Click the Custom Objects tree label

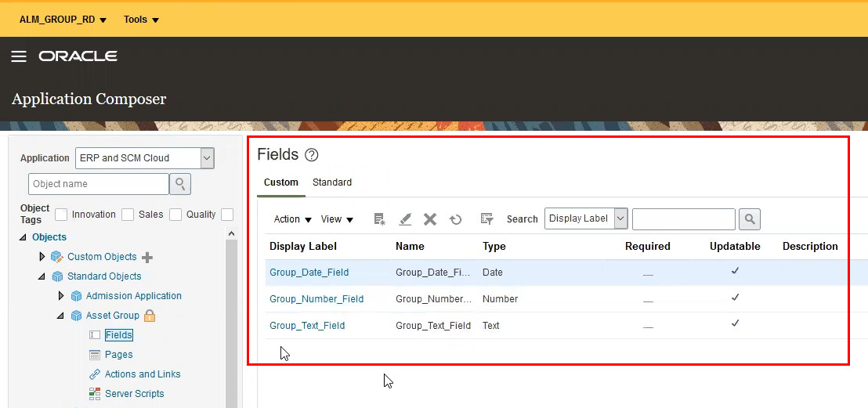click(102, 257)
